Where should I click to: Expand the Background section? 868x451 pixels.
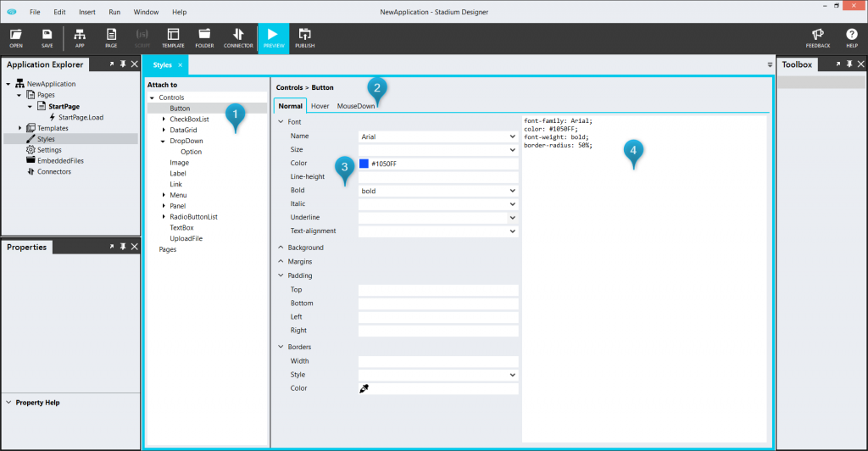pos(281,248)
